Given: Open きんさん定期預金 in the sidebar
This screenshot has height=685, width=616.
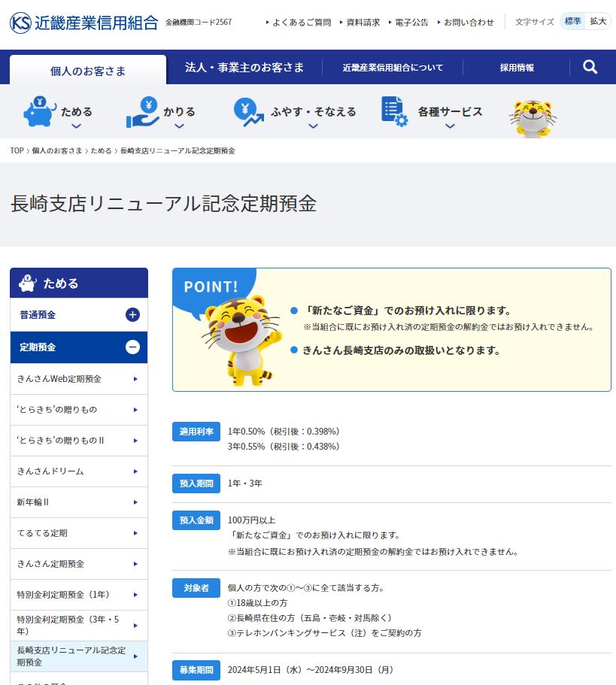Looking at the screenshot, I should [x=79, y=564].
